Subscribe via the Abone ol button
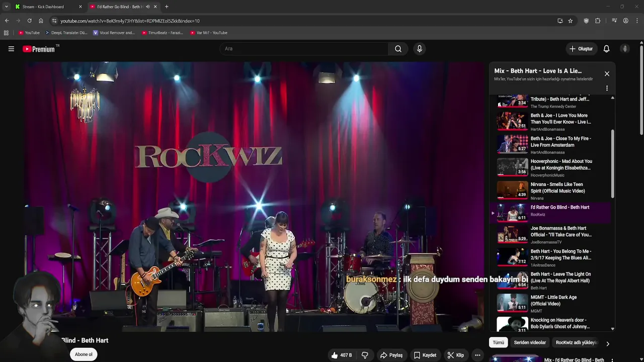Viewport: 644px width, 362px height. tap(84, 354)
